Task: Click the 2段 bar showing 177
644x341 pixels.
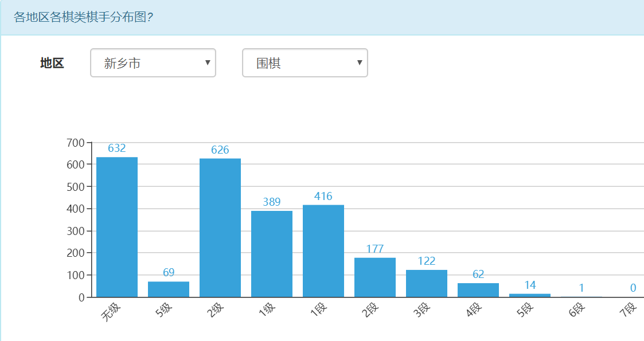Action: point(375,277)
